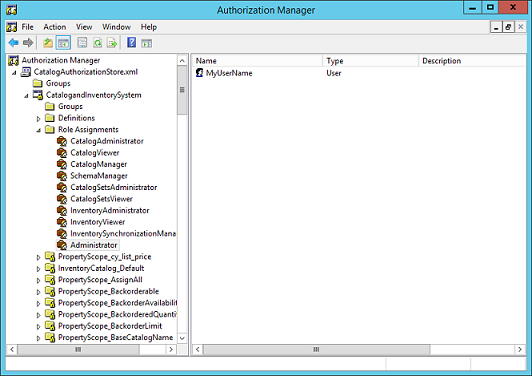Sort by the Type column header
The height and width of the screenshot is (376, 532).
370,61
